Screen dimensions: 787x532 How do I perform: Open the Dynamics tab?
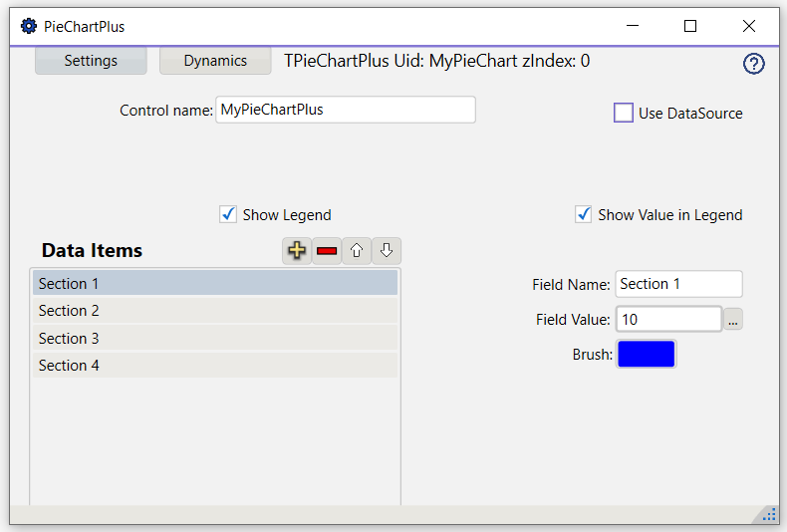(215, 61)
